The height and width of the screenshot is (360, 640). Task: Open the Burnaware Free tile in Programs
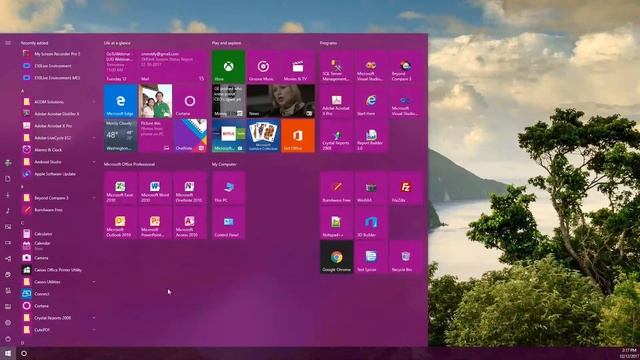[336, 188]
